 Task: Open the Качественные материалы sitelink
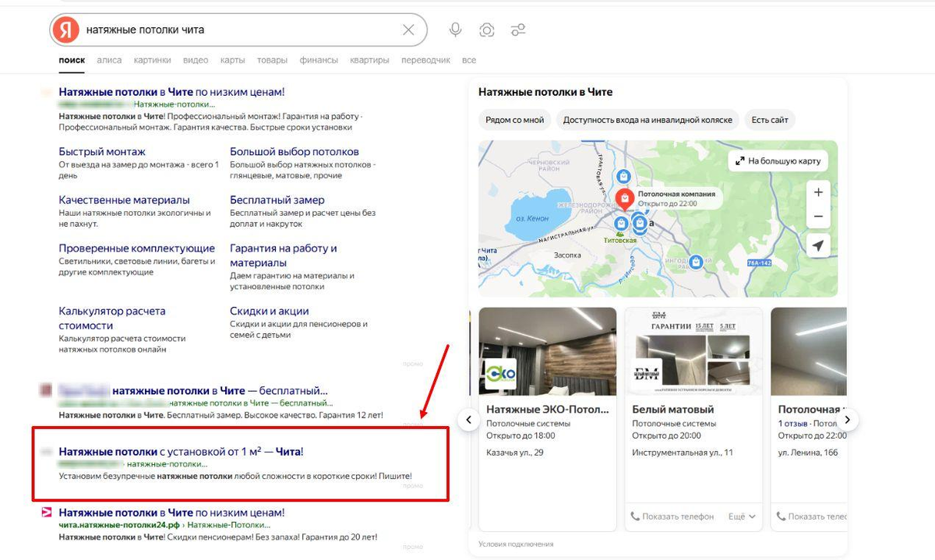click(124, 200)
